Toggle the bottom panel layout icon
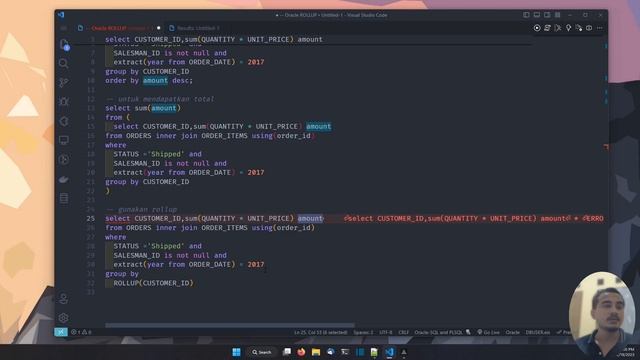The image size is (640, 360). pos(537,15)
